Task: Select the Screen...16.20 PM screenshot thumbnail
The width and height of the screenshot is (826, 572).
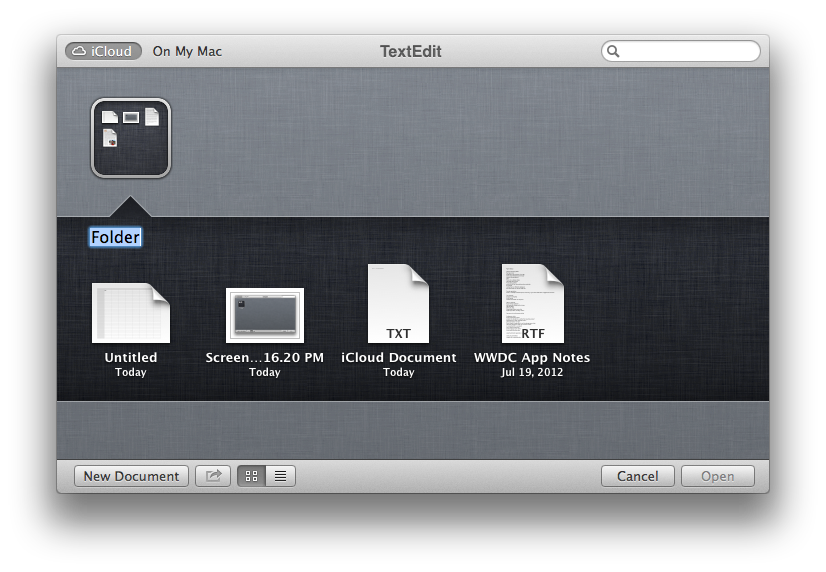Action: click(x=264, y=315)
